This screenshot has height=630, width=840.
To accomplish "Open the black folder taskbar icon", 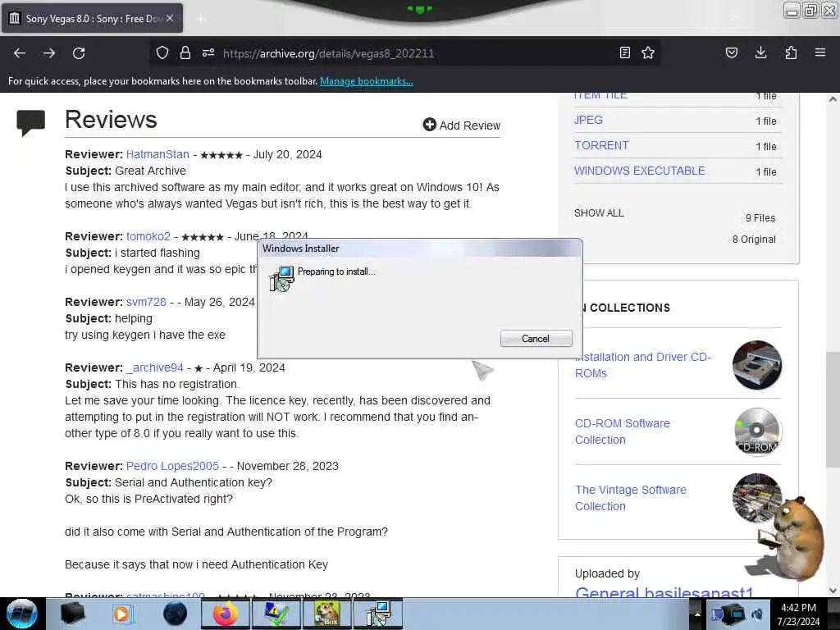I will pos(72,614).
